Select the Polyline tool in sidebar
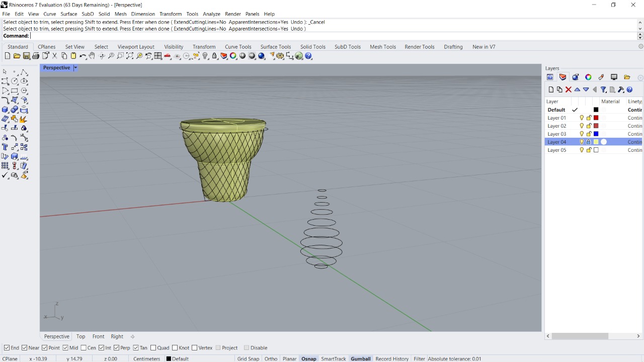This screenshot has height=362, width=644. point(24,72)
